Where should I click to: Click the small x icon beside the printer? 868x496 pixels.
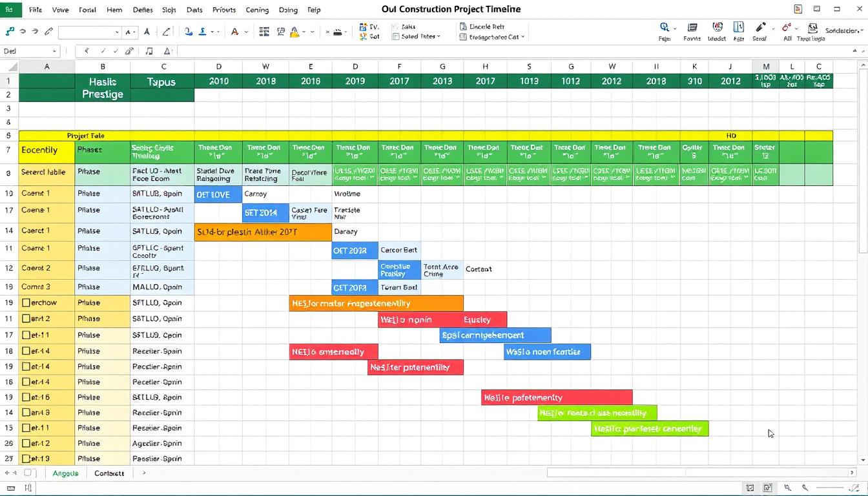[x=327, y=32]
